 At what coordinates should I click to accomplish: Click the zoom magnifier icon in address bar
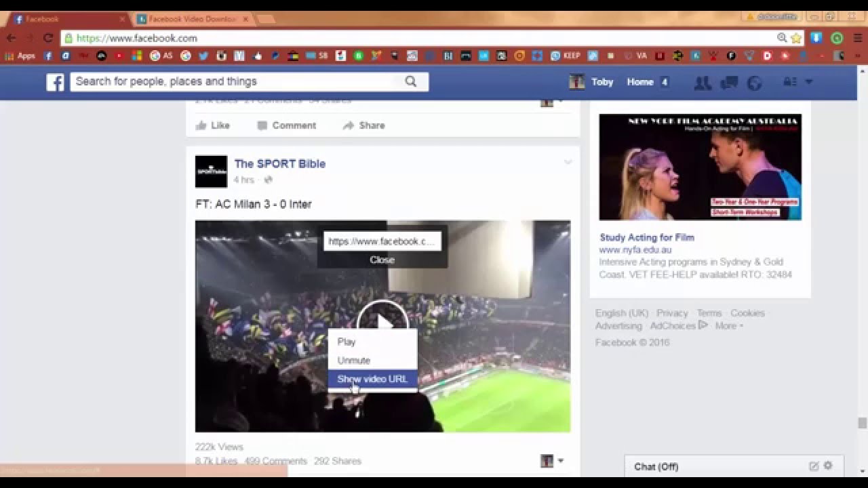point(782,38)
